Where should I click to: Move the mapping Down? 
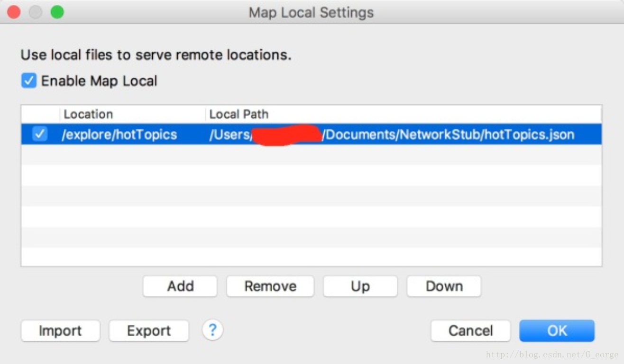pyautogui.click(x=444, y=286)
